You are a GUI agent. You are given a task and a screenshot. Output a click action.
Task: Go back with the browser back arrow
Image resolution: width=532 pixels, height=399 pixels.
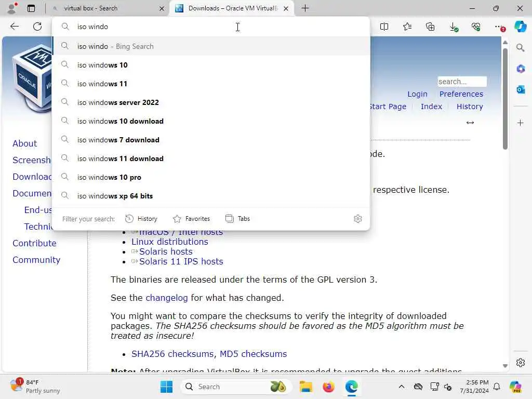click(x=14, y=26)
